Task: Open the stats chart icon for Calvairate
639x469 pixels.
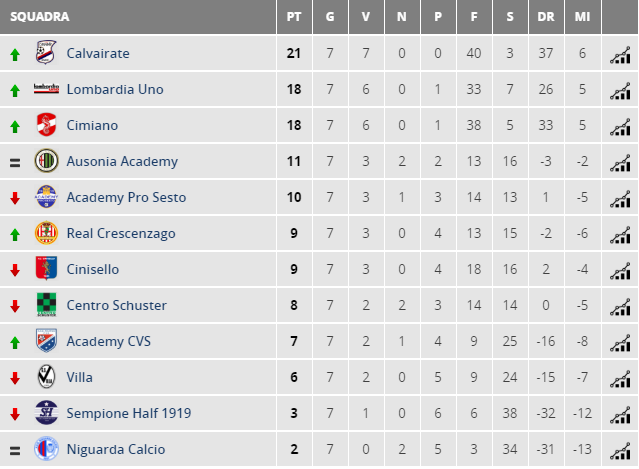Action: [620, 55]
